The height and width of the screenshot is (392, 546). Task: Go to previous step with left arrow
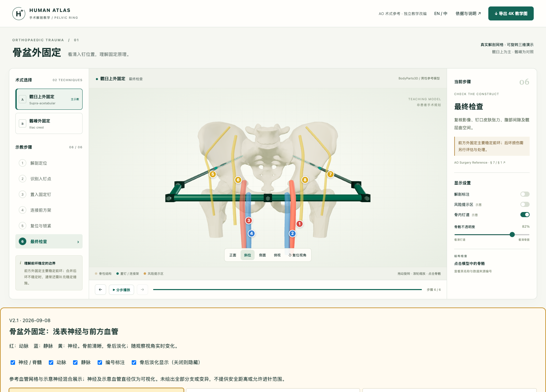pos(100,289)
